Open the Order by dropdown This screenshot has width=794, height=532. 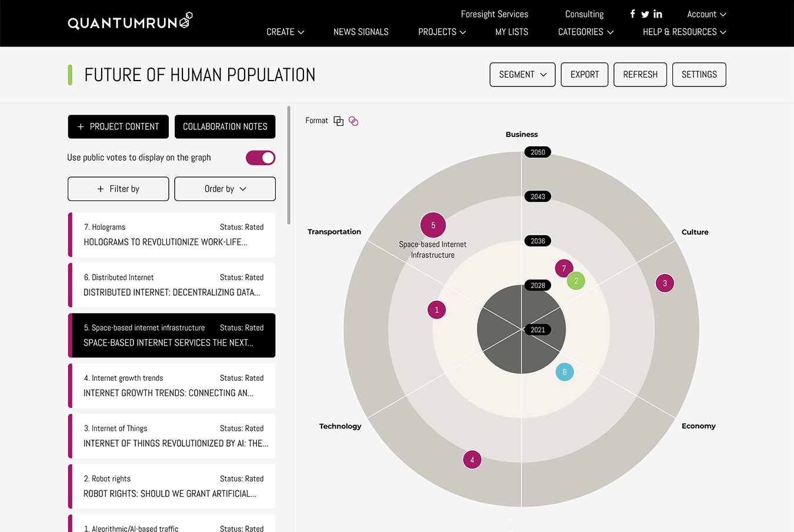[x=225, y=189]
